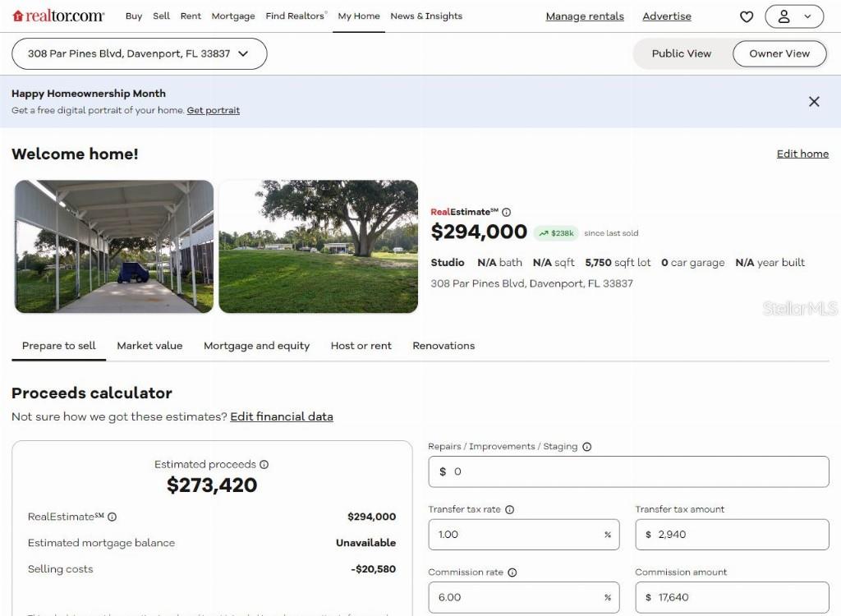Expand the 308 Par Pines Blvd address selector
Screen dimensions: 841x616
point(139,53)
